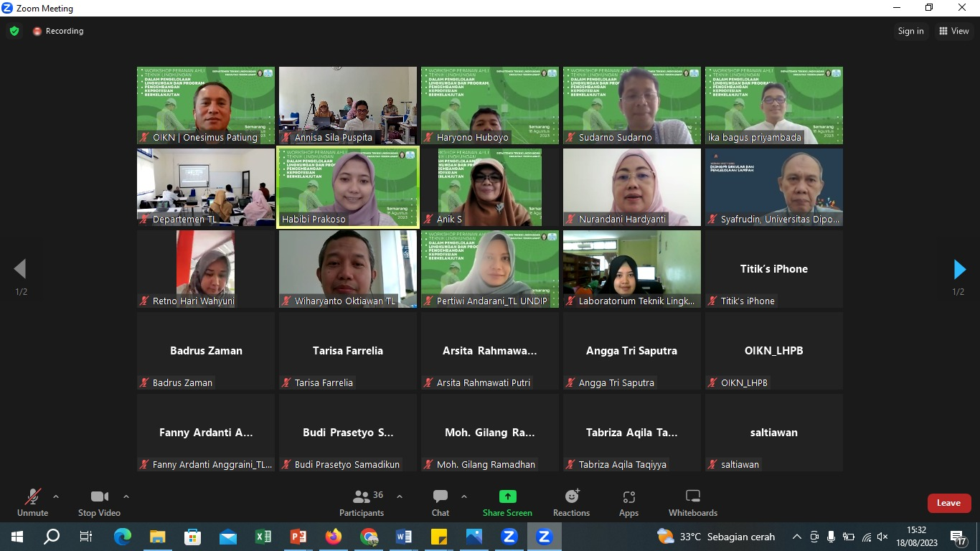Screen dimensions: 980x551
Task: Open Whiteboards
Action: tap(692, 502)
